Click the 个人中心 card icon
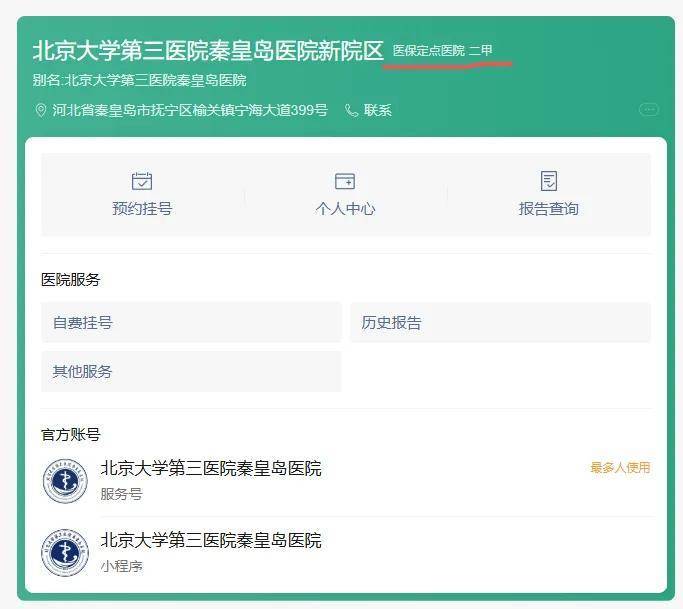Viewport: 683px width, 609px height. coord(345,181)
